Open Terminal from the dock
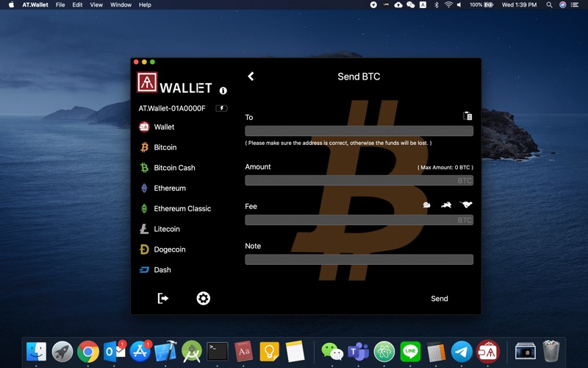 point(218,352)
